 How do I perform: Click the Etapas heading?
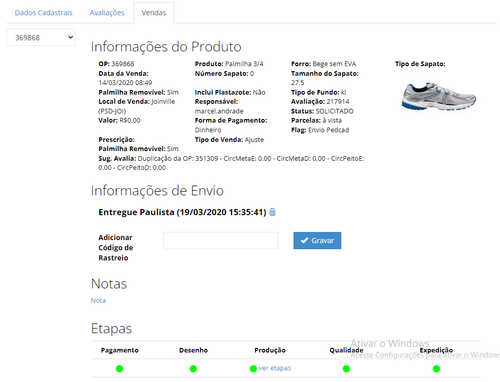[111, 329]
